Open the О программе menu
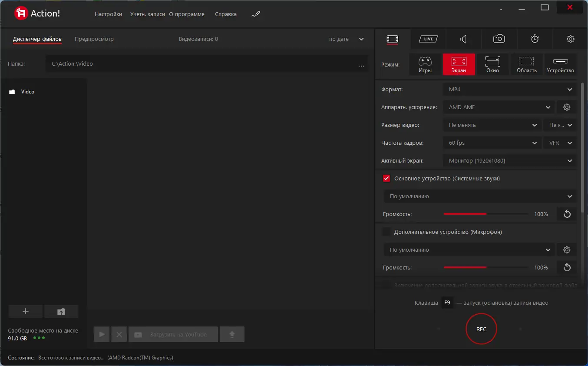The width and height of the screenshot is (588, 366). [187, 14]
